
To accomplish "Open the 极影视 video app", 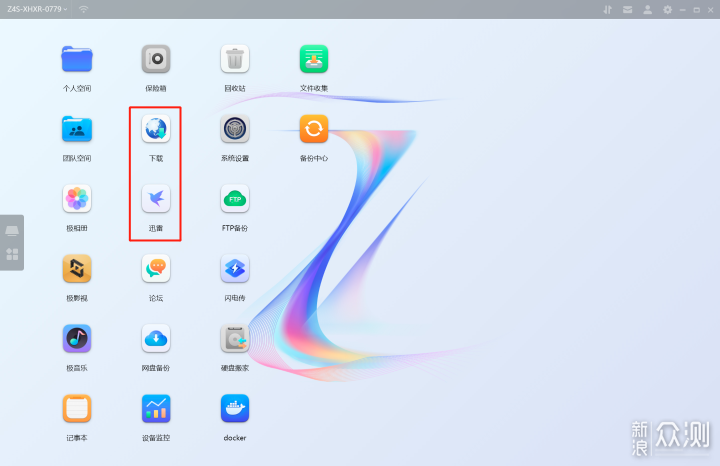I will (x=77, y=269).
